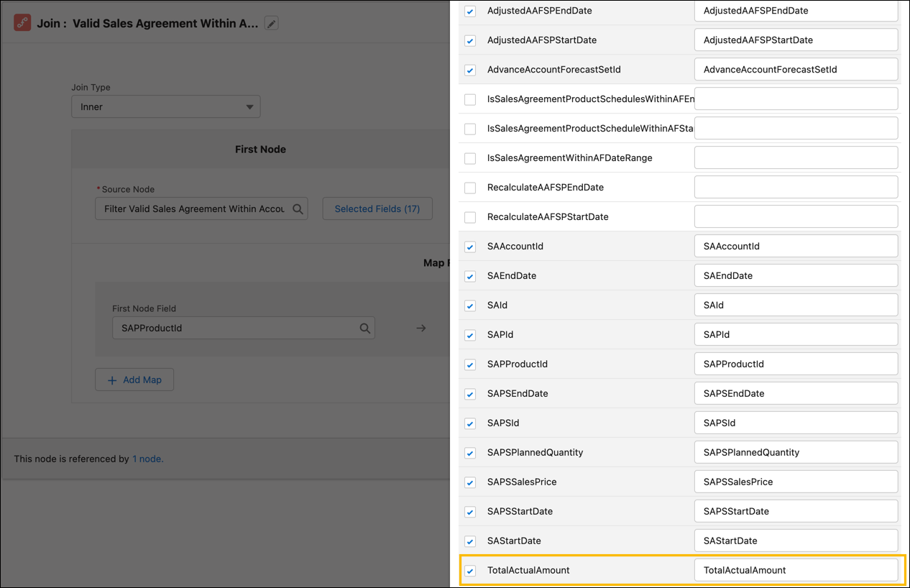Disable the SAPSPlannedQuantity checkbox
The height and width of the screenshot is (588, 910).
470,452
